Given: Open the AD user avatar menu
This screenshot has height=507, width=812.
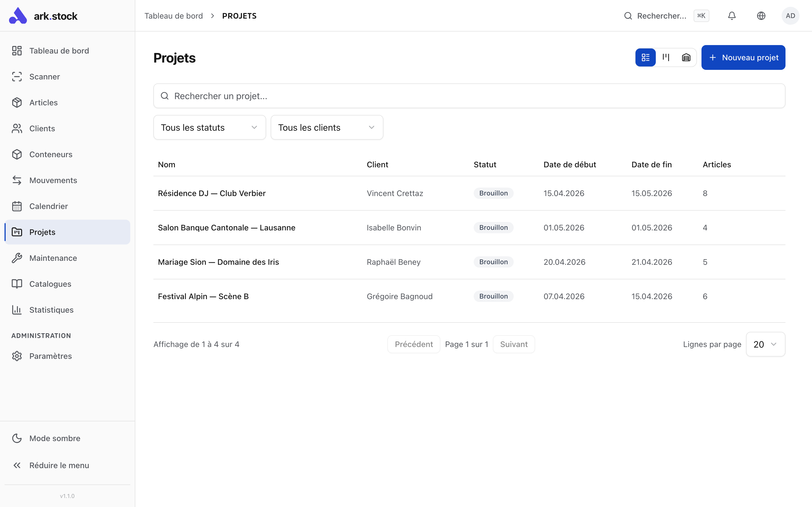Looking at the screenshot, I should tap(790, 16).
